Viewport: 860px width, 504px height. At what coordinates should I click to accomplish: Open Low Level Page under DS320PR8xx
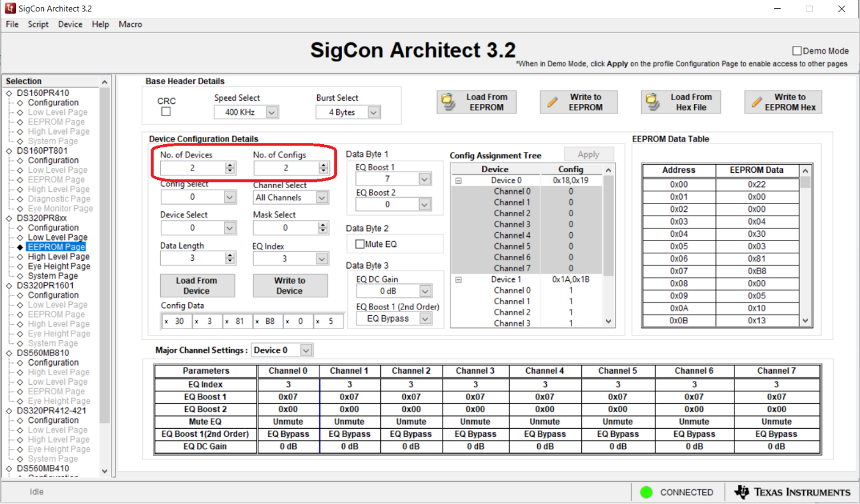pos(58,237)
